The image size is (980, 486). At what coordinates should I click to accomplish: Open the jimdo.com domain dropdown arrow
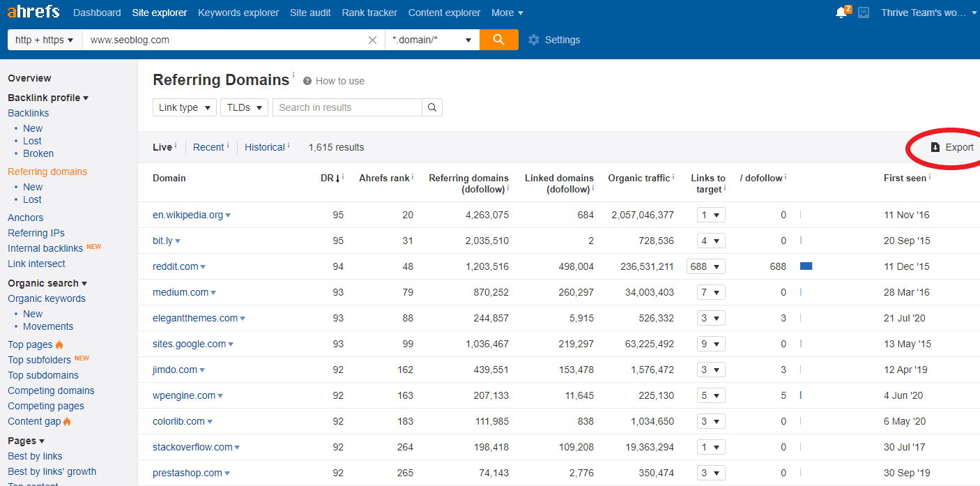tap(202, 370)
